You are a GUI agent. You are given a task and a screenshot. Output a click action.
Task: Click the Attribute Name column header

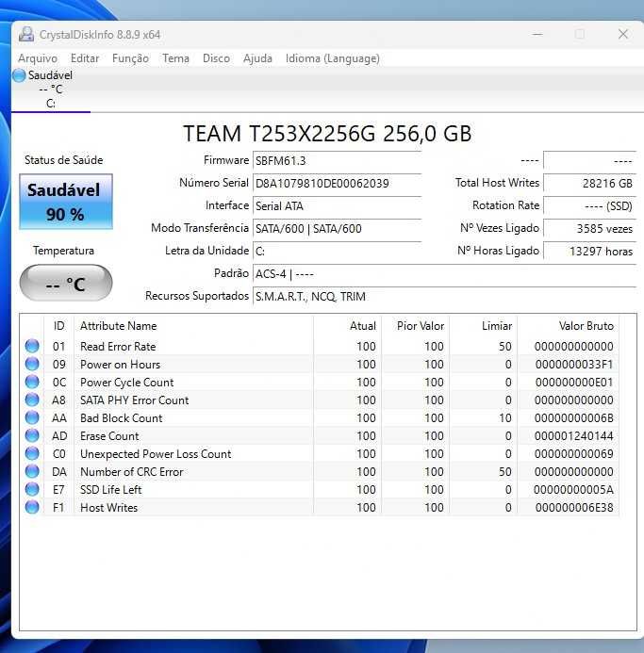point(193,326)
